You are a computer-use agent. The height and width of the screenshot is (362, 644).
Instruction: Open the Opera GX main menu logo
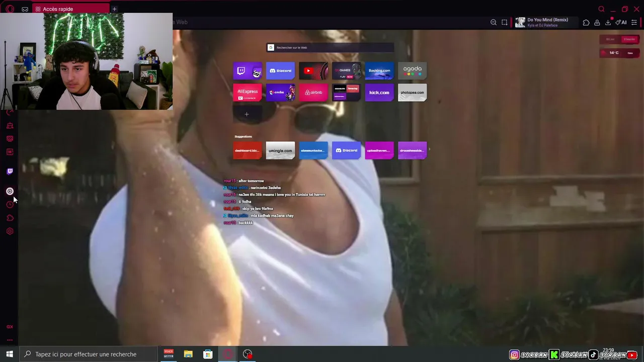pos(10,9)
